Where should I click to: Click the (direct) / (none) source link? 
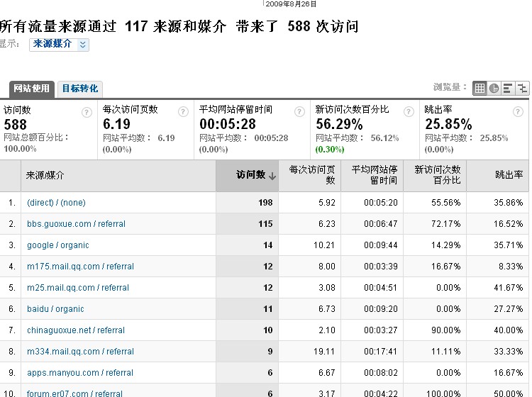56,203
